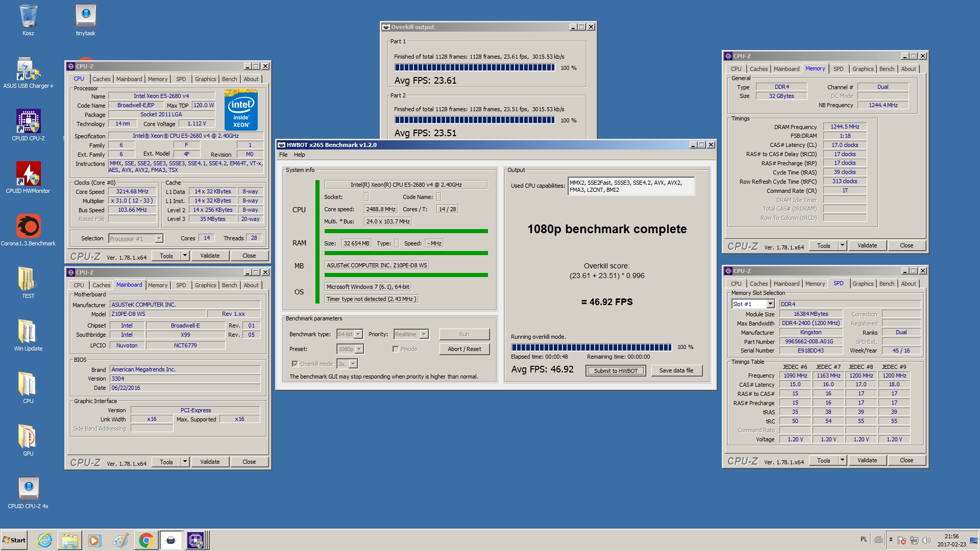980x551 pixels.
Task: Open the Preset 1080p dropdown
Action: pos(350,349)
